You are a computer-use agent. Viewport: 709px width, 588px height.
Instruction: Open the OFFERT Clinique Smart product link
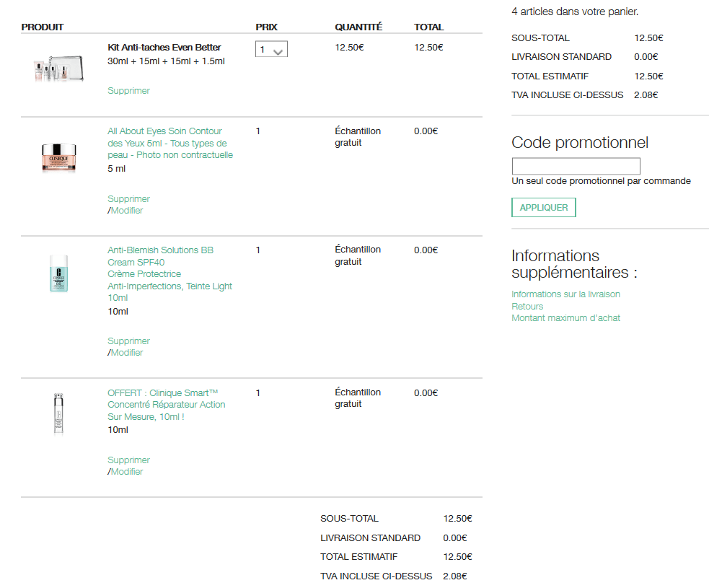(x=166, y=405)
